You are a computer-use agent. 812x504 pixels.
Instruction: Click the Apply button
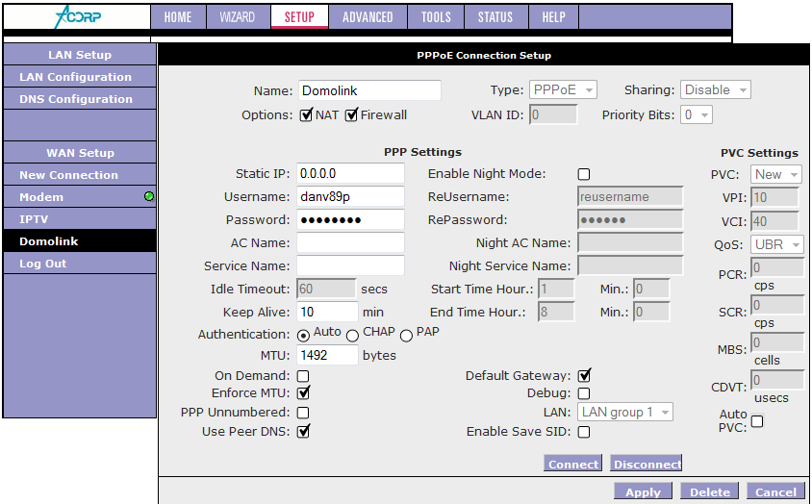tap(644, 491)
